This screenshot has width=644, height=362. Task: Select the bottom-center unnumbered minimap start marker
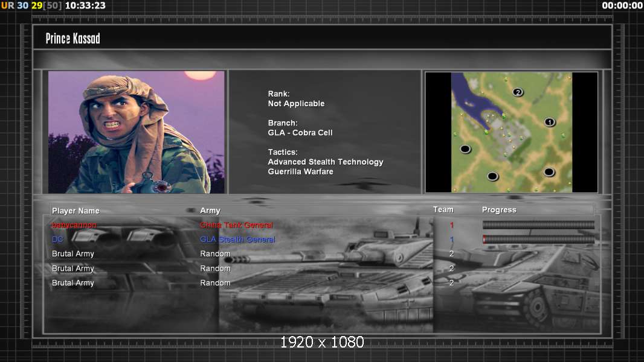point(492,176)
